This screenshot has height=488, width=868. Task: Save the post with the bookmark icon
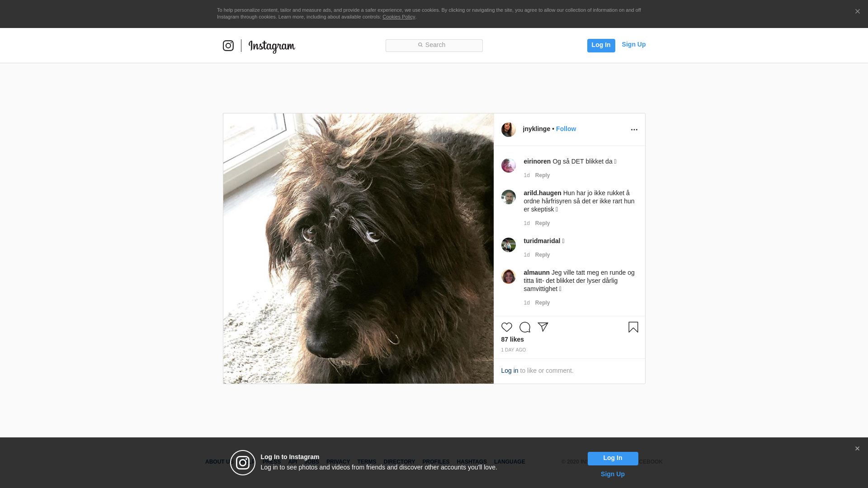point(633,327)
